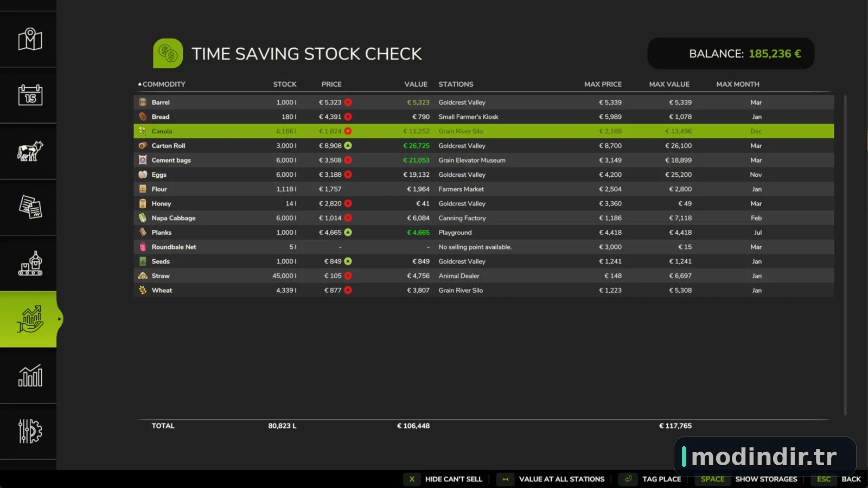Sort by the Commodity column header
Viewport: 868px width, 488px height.
coord(163,84)
